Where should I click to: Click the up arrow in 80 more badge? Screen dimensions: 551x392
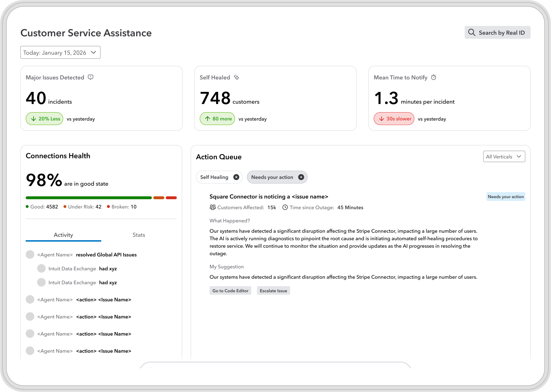tap(207, 118)
